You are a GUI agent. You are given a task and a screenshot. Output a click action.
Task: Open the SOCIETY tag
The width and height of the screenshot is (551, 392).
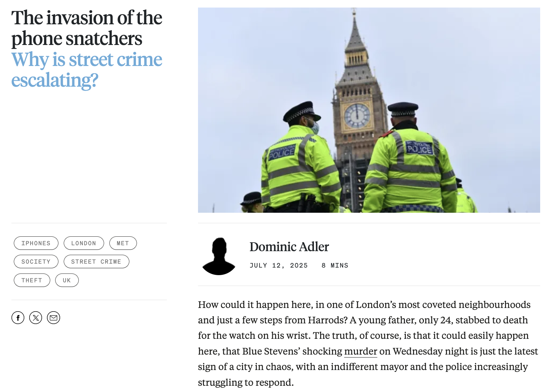36,261
